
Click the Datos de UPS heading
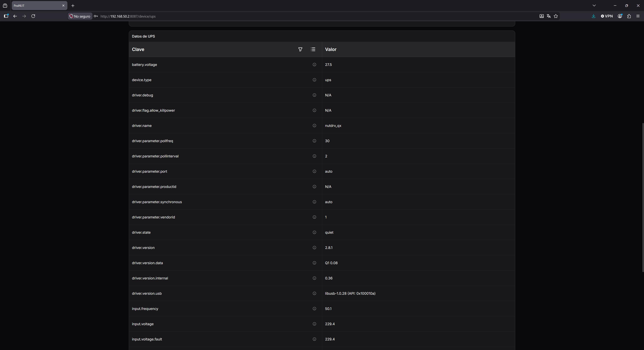click(x=143, y=36)
